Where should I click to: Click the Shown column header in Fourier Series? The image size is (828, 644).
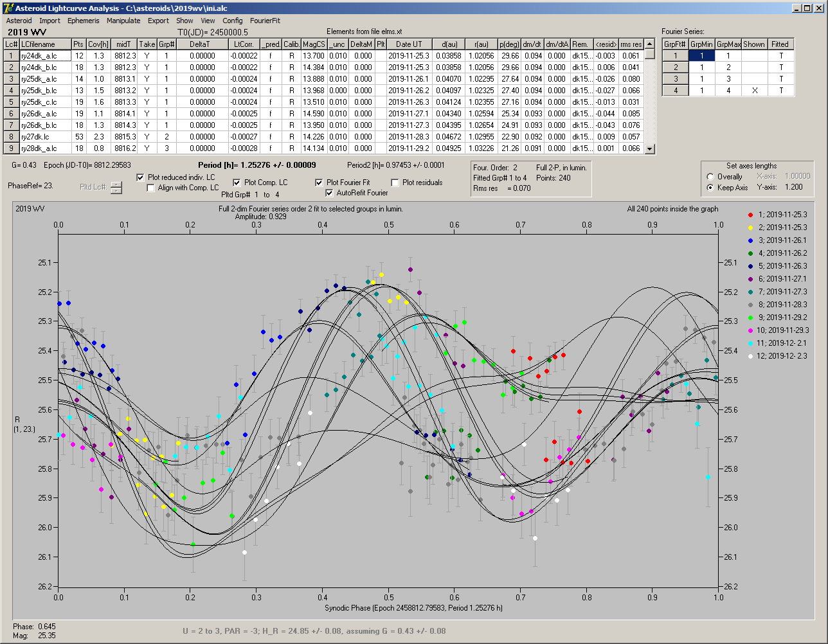[754, 44]
